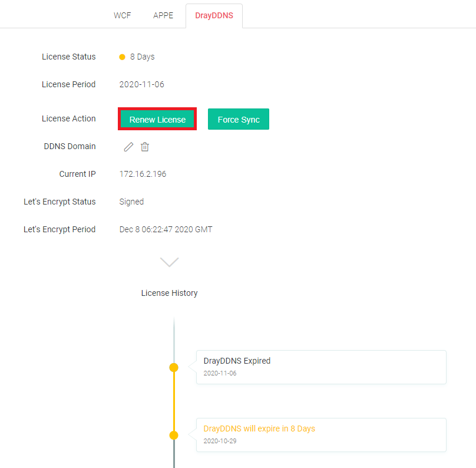476x468 pixels.
Task: Click the current IP address 172.16.2.196
Action: coord(143,174)
